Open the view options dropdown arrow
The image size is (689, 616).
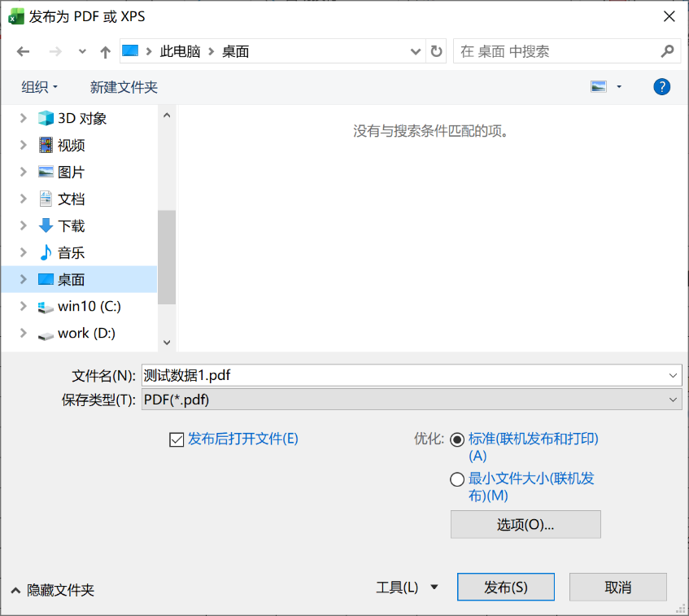point(619,87)
